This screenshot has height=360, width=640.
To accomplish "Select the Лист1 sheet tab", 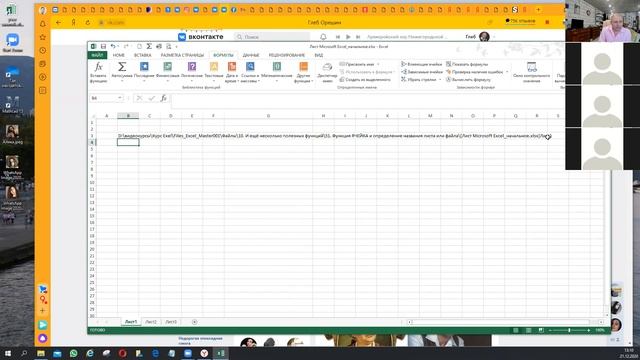I will (131, 322).
